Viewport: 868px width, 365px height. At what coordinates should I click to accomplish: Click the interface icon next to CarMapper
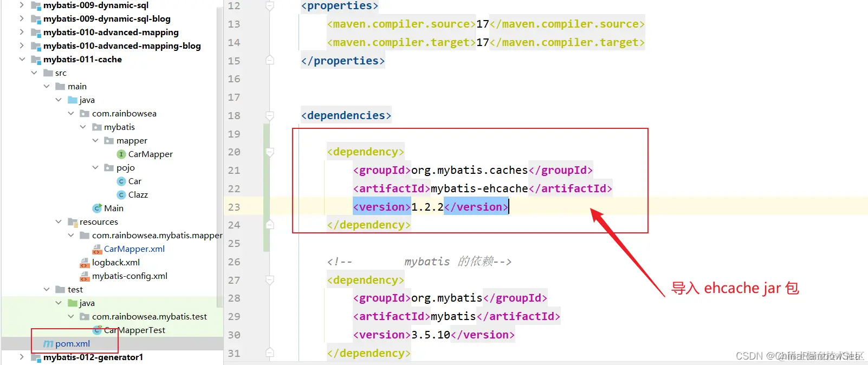click(x=121, y=154)
